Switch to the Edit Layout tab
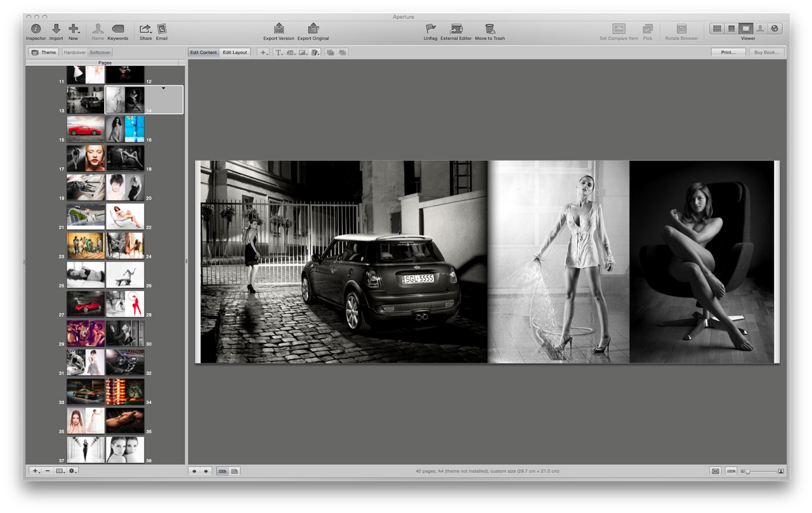 pos(235,52)
